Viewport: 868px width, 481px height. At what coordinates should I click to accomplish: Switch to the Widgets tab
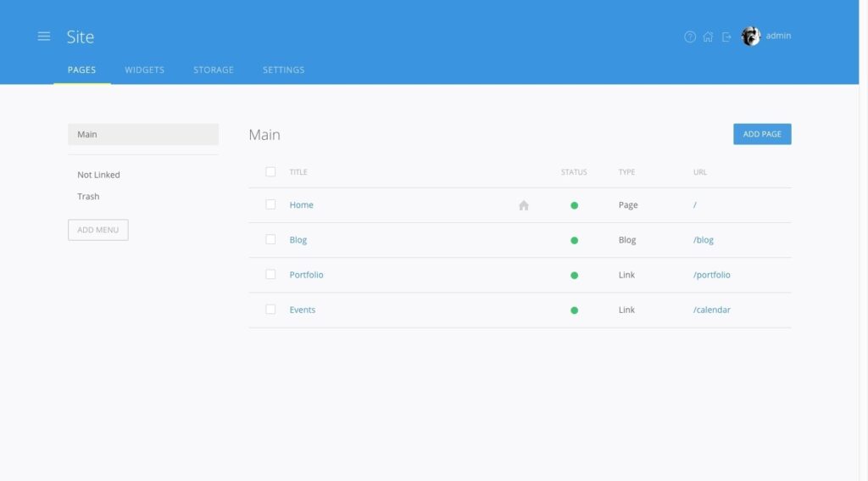[x=144, y=70]
